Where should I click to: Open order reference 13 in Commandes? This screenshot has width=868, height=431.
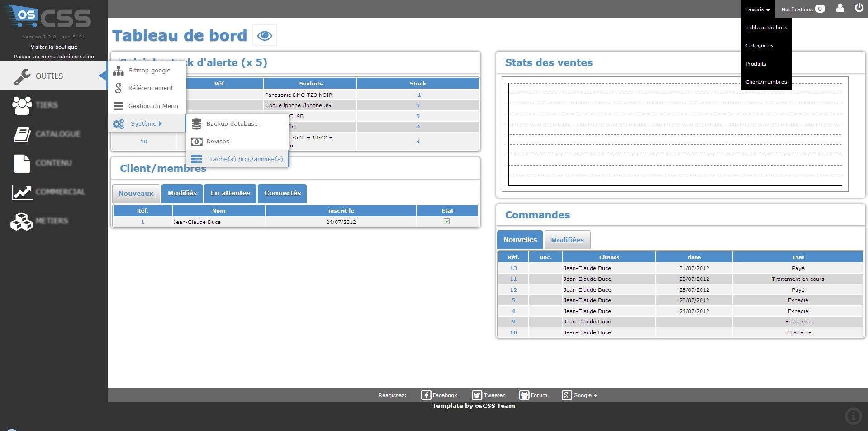pos(513,268)
